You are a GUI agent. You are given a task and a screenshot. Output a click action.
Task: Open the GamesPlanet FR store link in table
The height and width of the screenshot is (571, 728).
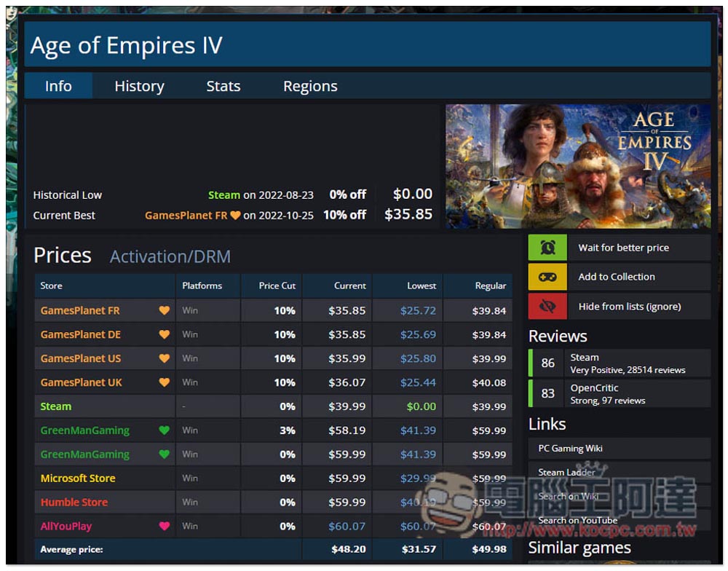pyautogui.click(x=80, y=310)
